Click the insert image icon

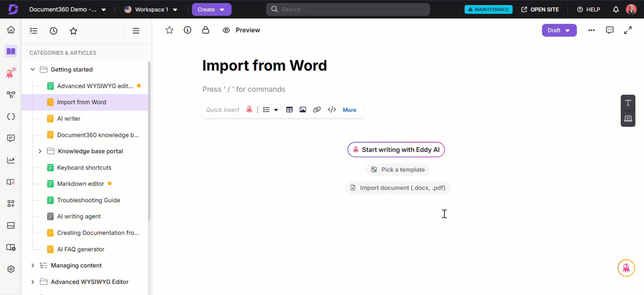pyautogui.click(x=303, y=110)
